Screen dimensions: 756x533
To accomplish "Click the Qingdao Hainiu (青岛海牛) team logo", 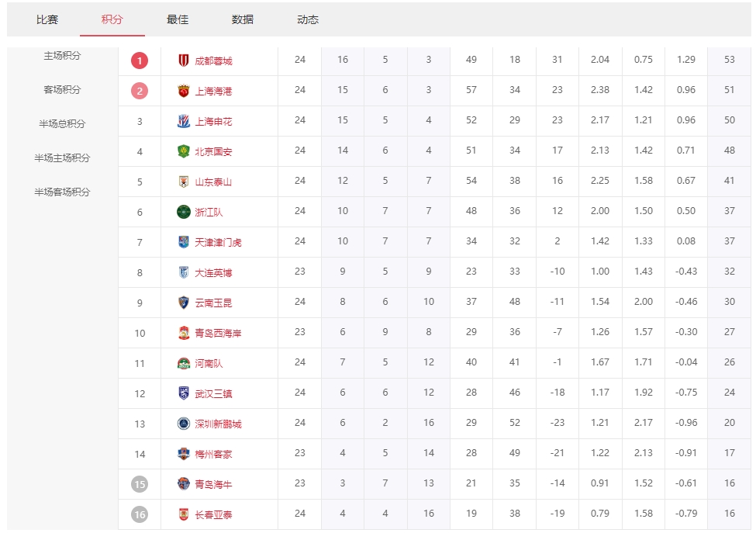I will [x=184, y=484].
